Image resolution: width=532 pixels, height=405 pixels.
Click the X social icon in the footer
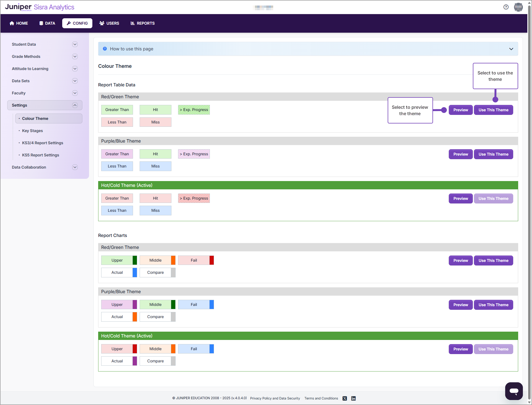(x=345, y=398)
